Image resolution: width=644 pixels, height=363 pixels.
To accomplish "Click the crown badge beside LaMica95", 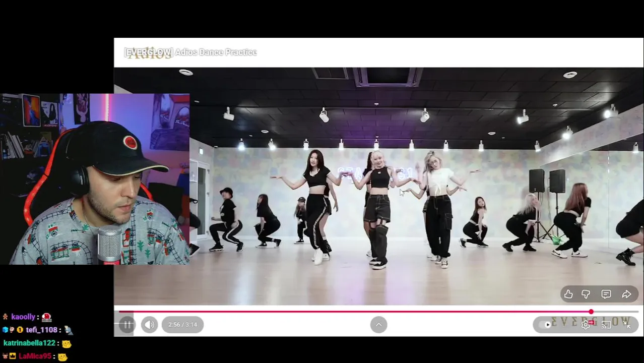I will coord(13,356).
